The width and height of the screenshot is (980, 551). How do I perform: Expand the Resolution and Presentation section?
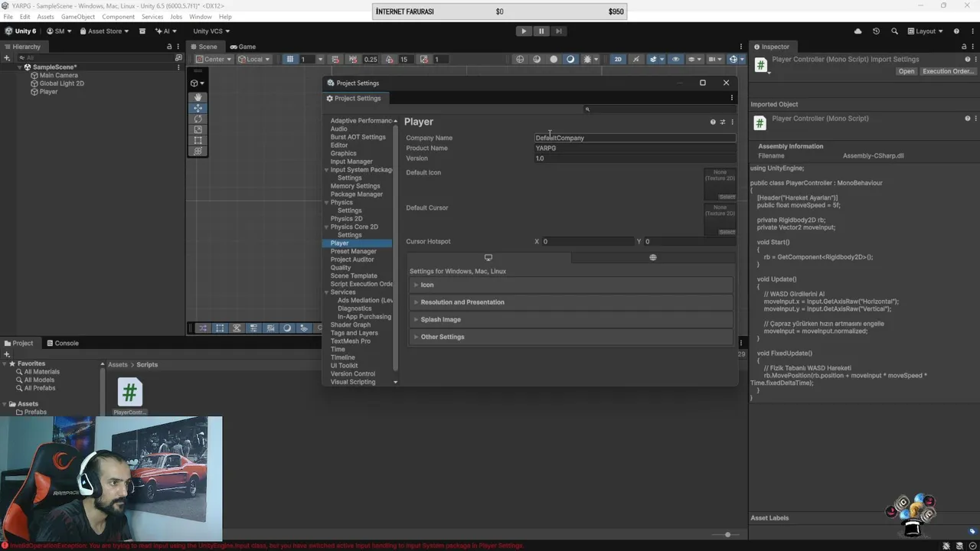pyautogui.click(x=570, y=302)
